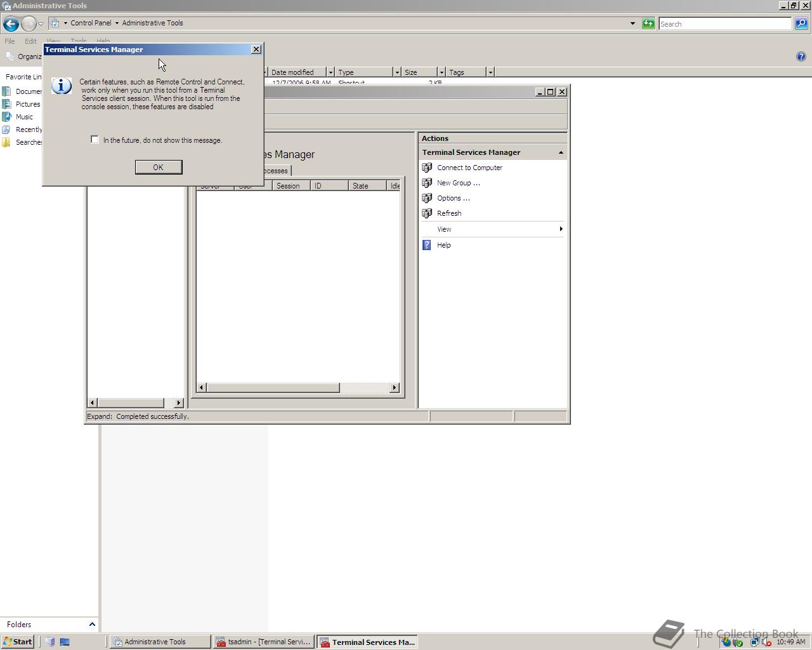Click the Refresh action icon

pyautogui.click(x=427, y=213)
